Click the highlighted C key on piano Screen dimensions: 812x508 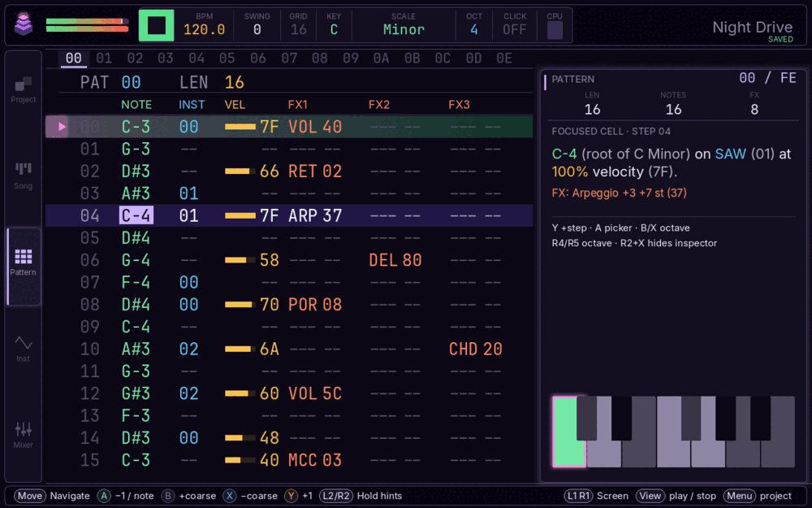click(x=569, y=432)
